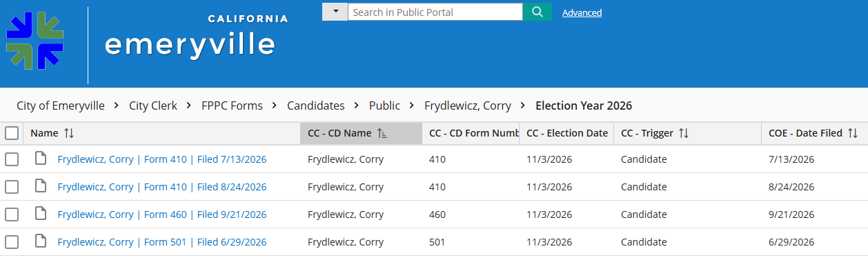Open the Public breadcrumb folder
The width and height of the screenshot is (868, 260).
point(384,106)
